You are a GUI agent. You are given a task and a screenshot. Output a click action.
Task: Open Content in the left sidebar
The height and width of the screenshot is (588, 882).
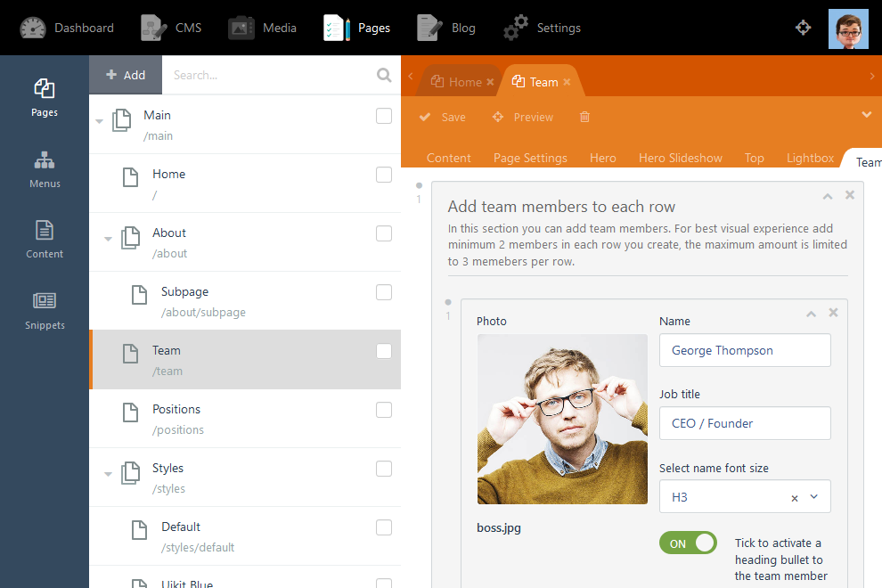45,240
